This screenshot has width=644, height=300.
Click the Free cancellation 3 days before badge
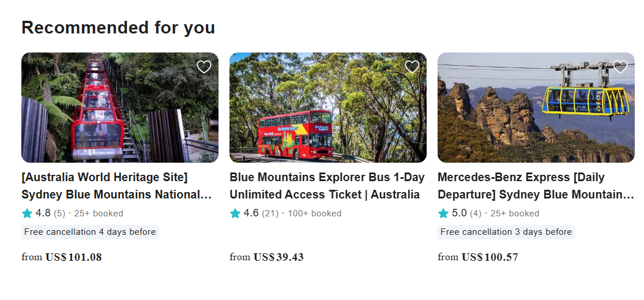pyautogui.click(x=506, y=232)
